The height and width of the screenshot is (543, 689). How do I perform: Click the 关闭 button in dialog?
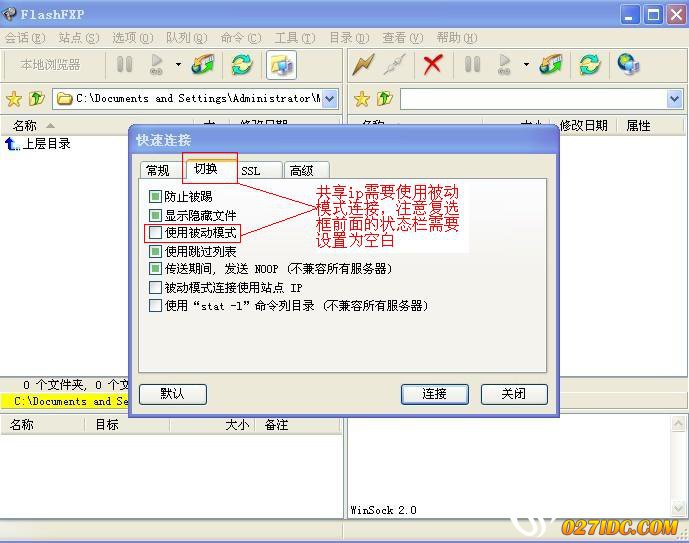point(514,394)
